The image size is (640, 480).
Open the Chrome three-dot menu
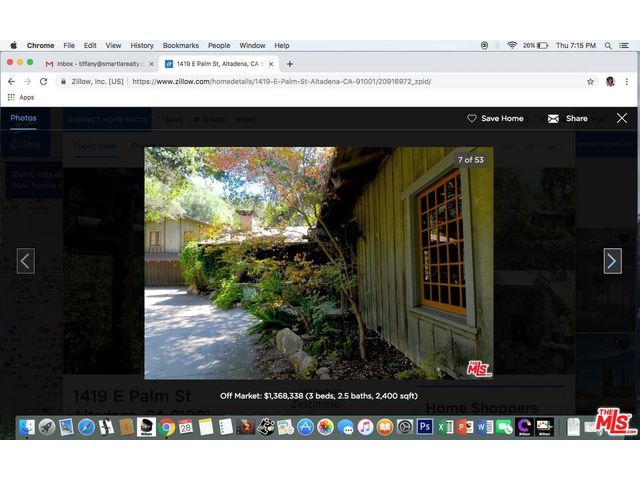coord(627,82)
